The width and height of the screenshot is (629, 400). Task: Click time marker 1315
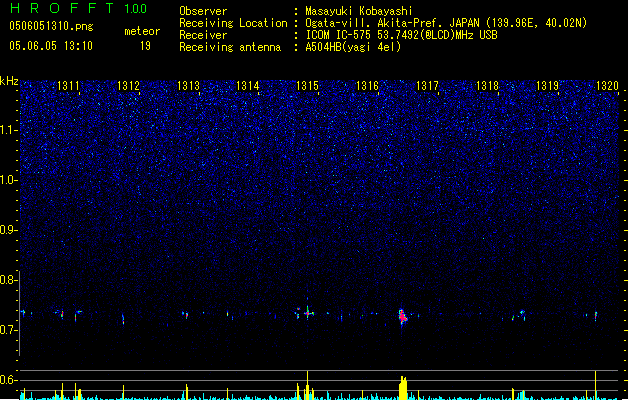307,86
